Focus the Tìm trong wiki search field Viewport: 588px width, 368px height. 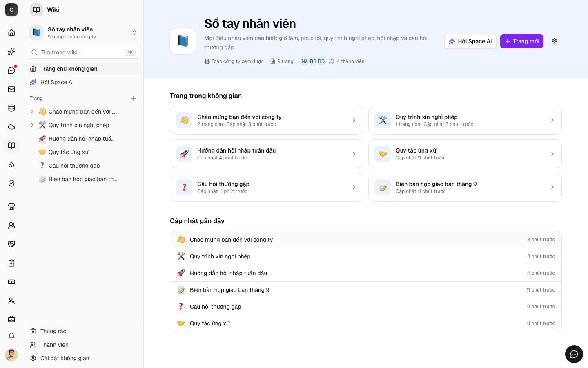click(x=83, y=52)
